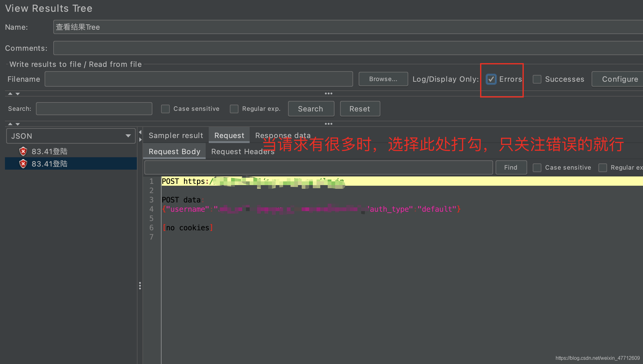
Task: Click the vertical dots divider handle
Action: pyautogui.click(x=140, y=285)
